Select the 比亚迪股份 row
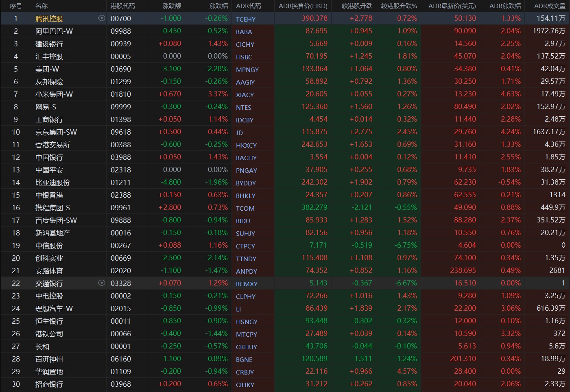 (x=52, y=183)
